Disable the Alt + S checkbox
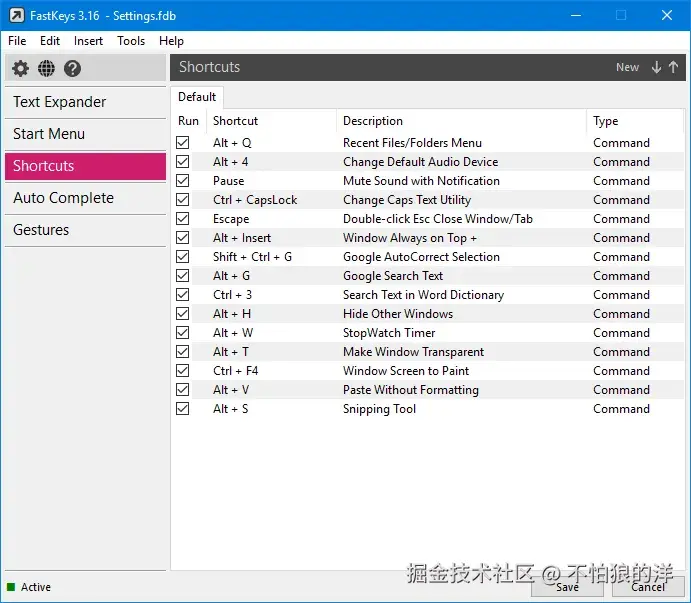This screenshot has height=603, width=691. pyautogui.click(x=182, y=408)
